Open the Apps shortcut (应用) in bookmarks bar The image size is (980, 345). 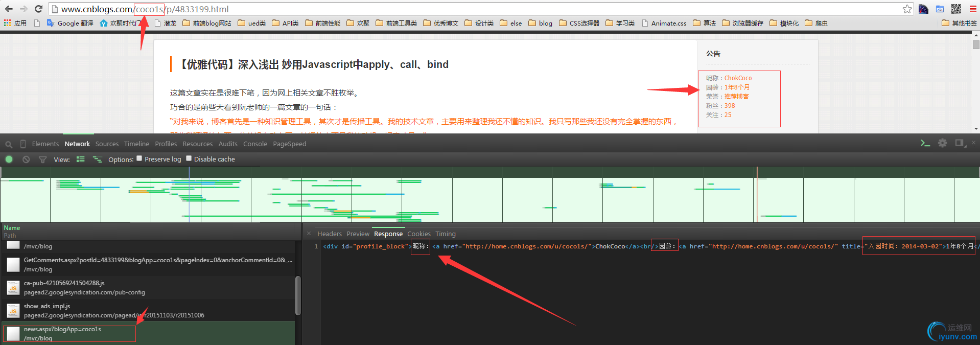(x=15, y=23)
